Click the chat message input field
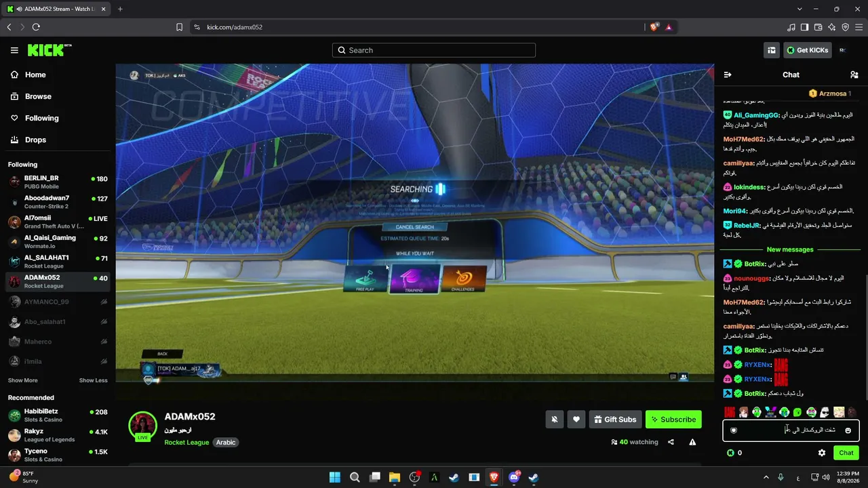Image resolution: width=868 pixels, height=488 pixels. pyautogui.click(x=791, y=430)
